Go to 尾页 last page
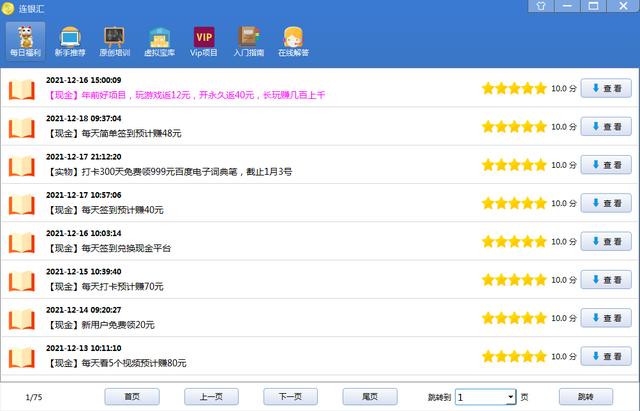This screenshot has height=411, width=640. 369,397
